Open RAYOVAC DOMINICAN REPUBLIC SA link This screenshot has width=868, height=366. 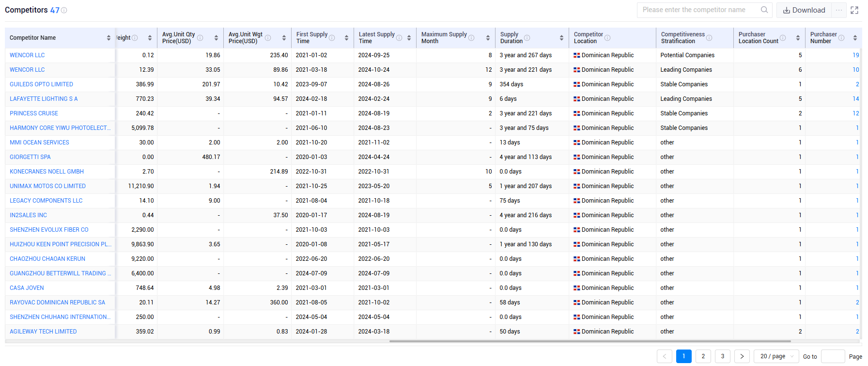(57, 302)
